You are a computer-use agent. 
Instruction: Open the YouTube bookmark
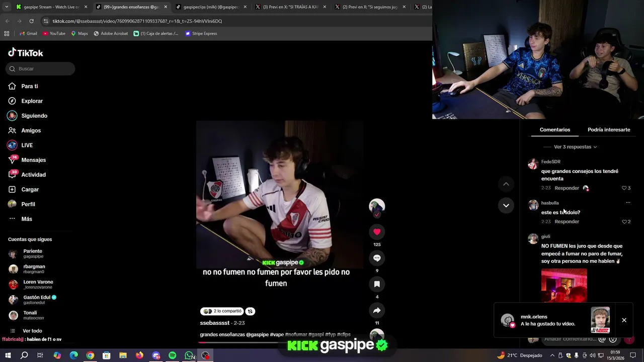pyautogui.click(x=54, y=34)
